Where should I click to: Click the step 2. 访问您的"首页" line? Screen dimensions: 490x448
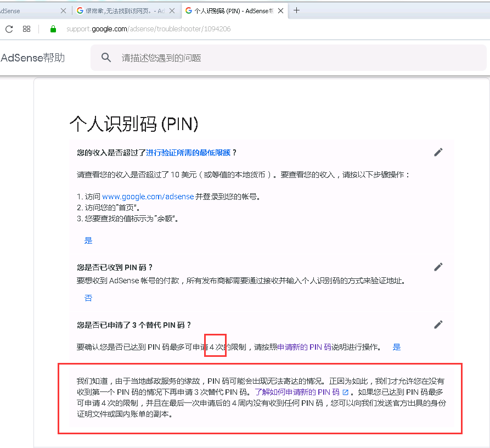pyautogui.click(x=108, y=208)
